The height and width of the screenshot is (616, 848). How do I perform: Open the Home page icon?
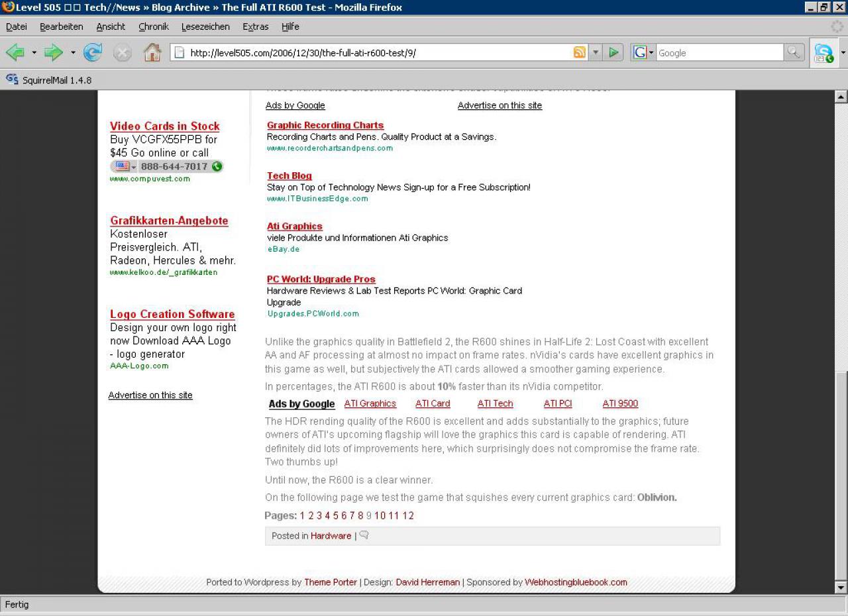152,53
